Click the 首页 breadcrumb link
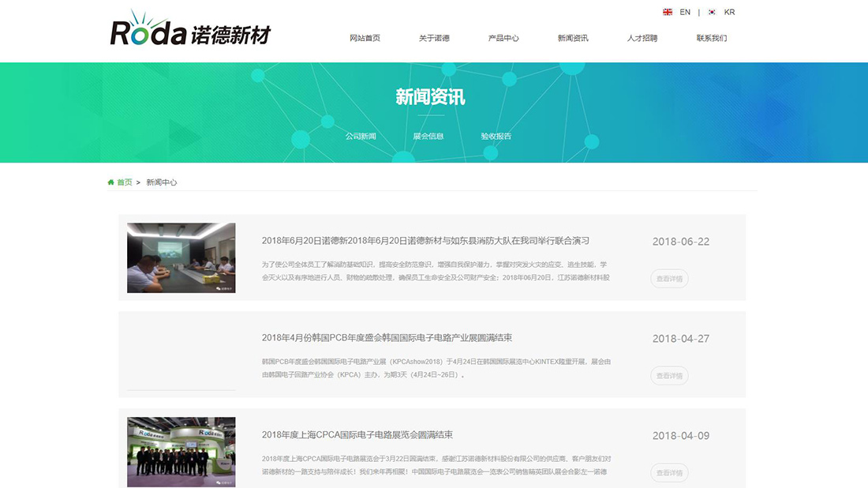Image resolution: width=868 pixels, height=488 pixels. tap(124, 182)
